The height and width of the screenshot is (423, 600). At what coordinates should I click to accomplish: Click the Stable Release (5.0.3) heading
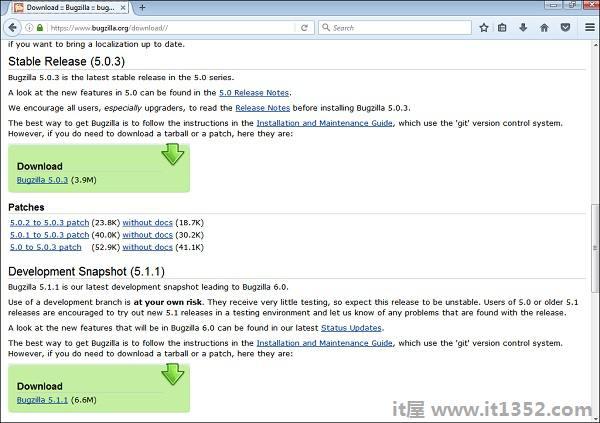click(67, 62)
